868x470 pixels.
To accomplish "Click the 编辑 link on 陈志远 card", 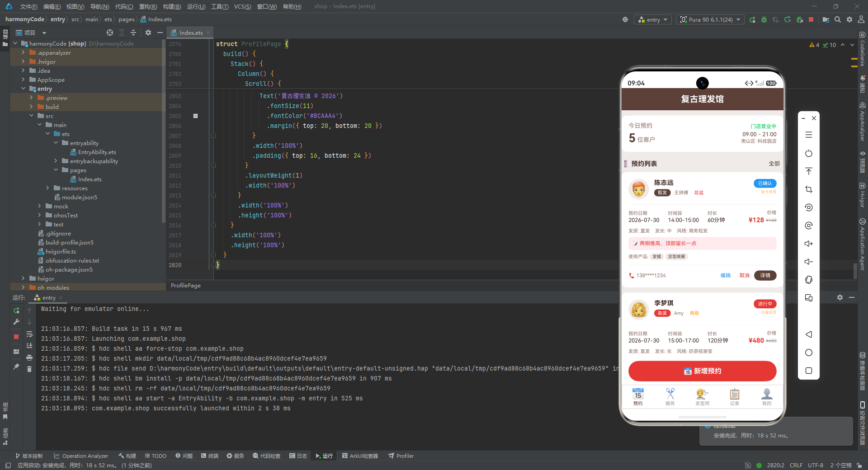I will pos(725,275).
